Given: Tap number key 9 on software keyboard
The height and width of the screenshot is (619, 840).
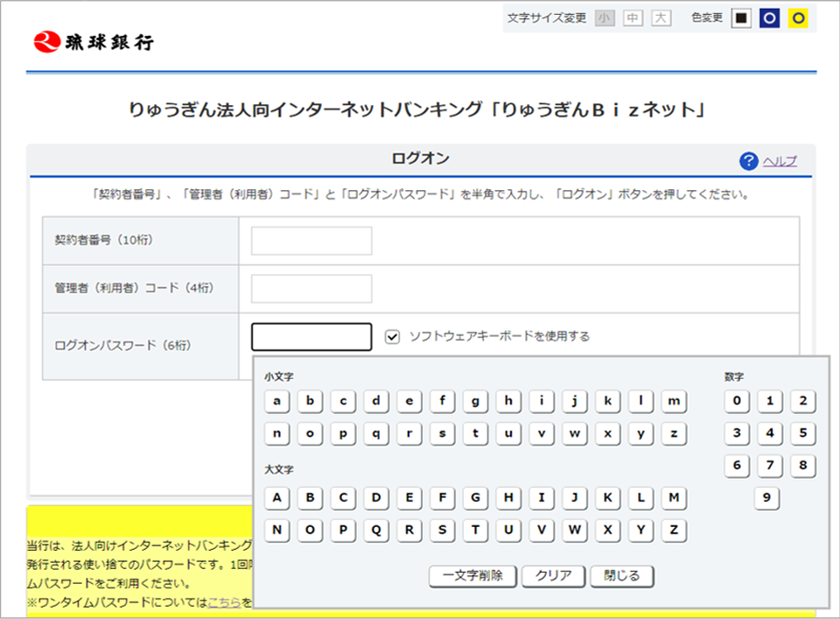Looking at the screenshot, I should tap(767, 498).
